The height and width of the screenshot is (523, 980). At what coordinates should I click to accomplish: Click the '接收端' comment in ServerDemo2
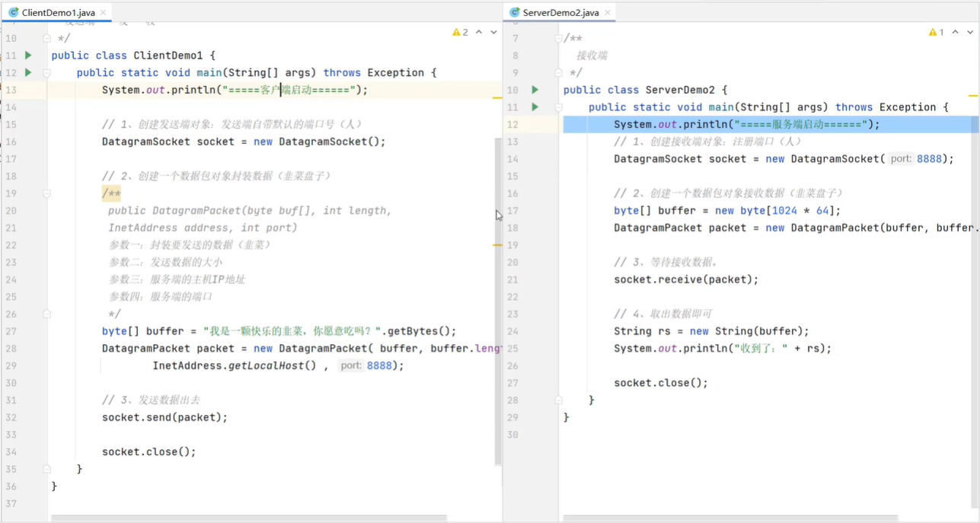coord(592,56)
